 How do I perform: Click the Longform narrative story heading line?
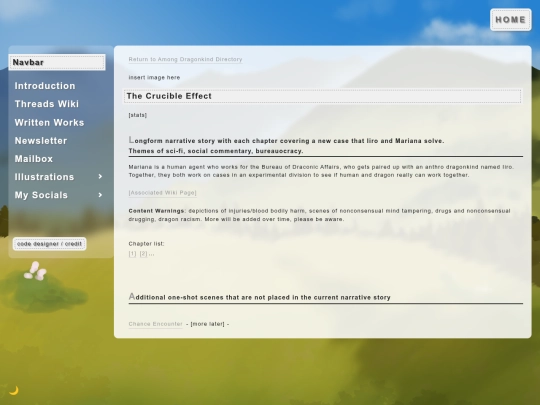tap(286, 141)
